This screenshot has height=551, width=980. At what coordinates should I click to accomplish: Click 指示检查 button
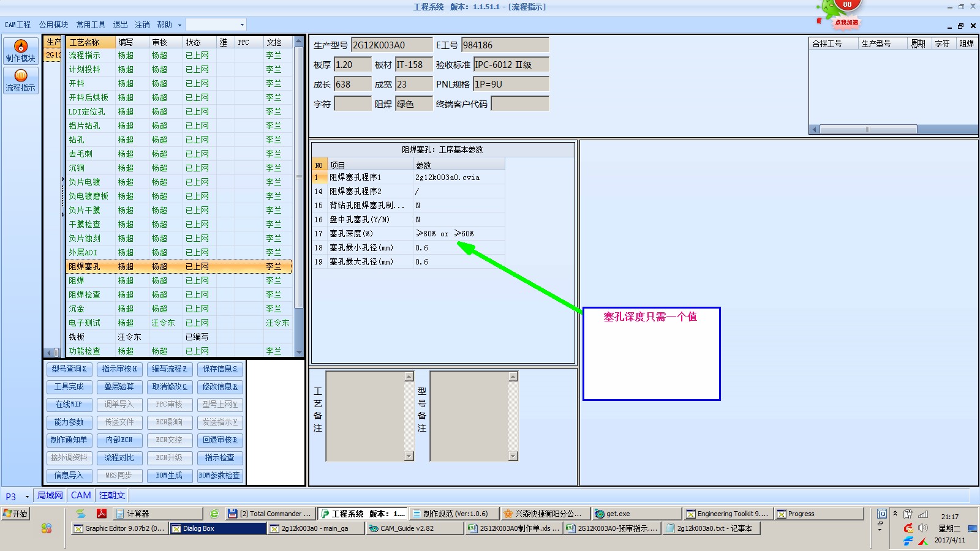point(220,458)
